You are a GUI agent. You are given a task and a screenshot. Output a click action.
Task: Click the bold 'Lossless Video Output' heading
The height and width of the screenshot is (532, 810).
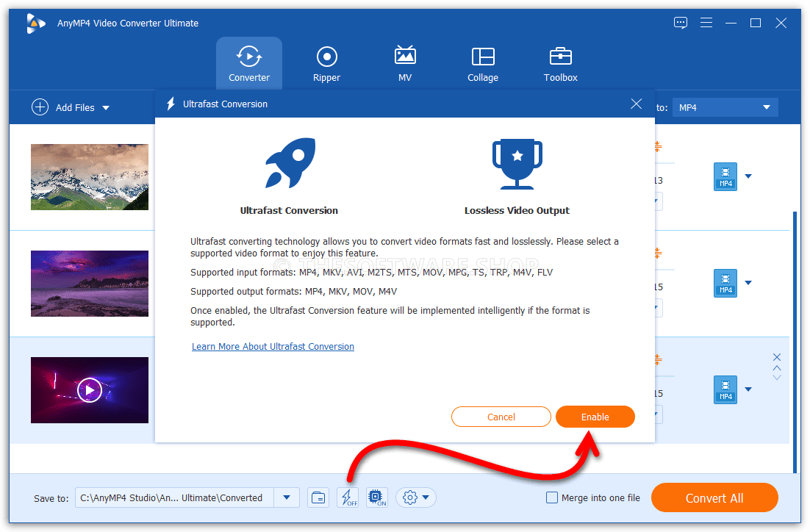pyautogui.click(x=517, y=210)
